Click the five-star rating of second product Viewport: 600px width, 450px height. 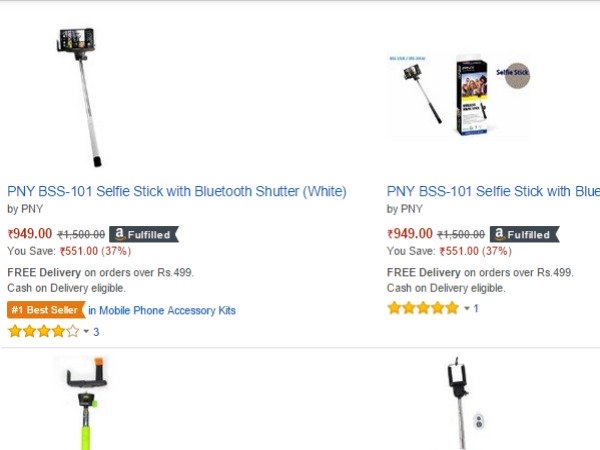[x=423, y=308]
